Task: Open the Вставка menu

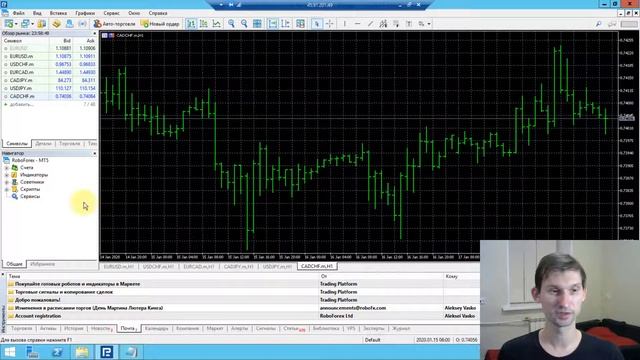Action: 58,13
